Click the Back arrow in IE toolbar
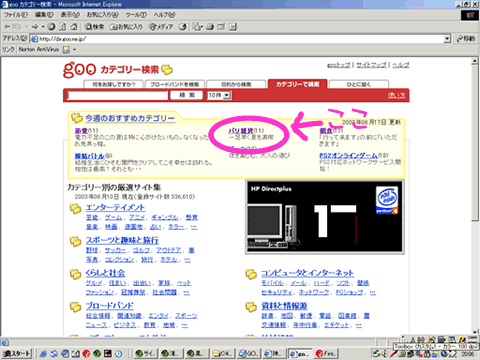The width and height of the screenshot is (480, 360). 13,27
